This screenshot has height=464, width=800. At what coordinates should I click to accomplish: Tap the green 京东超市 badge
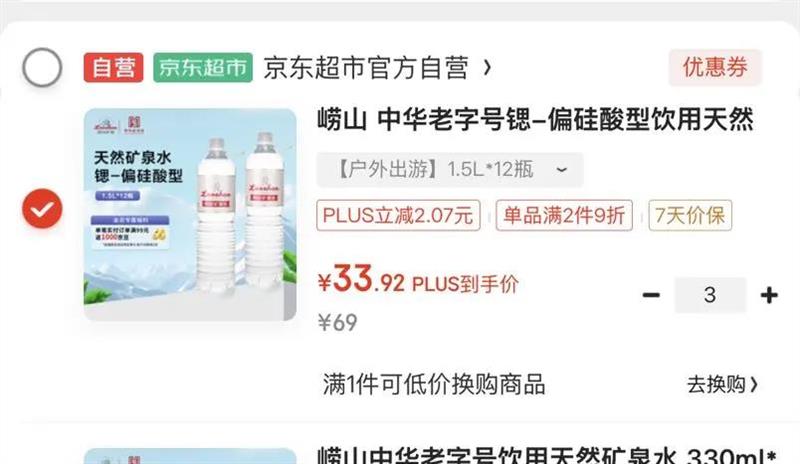coord(203,67)
